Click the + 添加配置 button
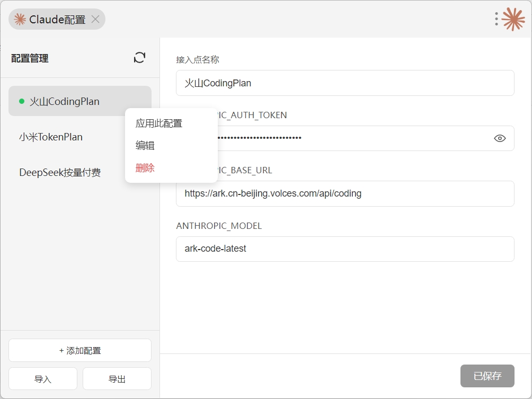532x399 pixels. point(79,350)
